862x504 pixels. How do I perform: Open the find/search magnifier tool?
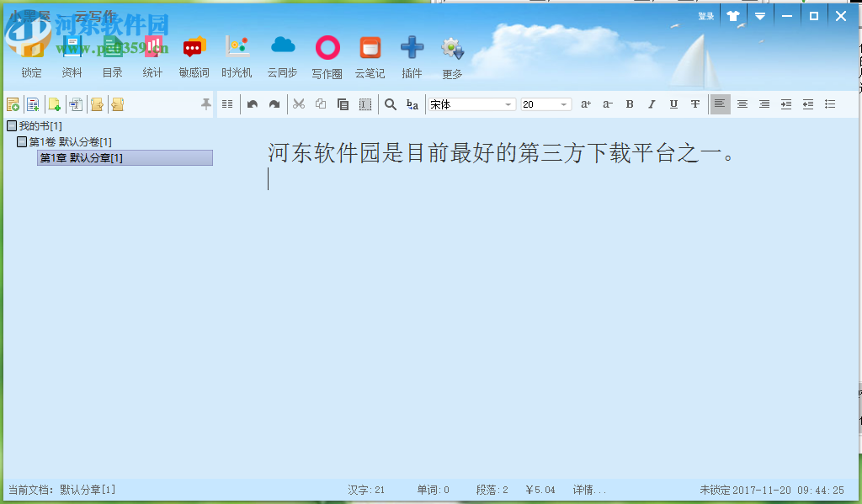(x=391, y=103)
